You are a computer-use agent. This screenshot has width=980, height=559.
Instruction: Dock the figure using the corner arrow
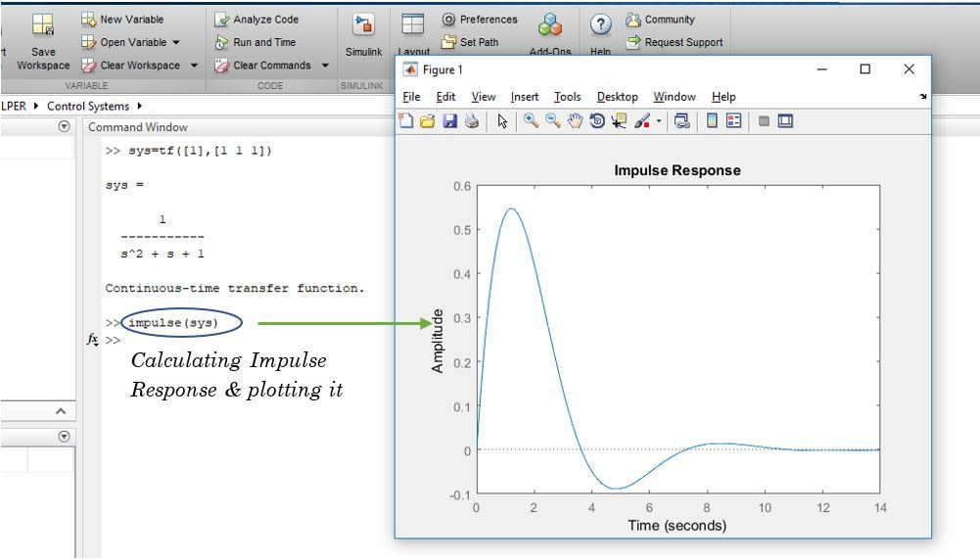[x=923, y=96]
